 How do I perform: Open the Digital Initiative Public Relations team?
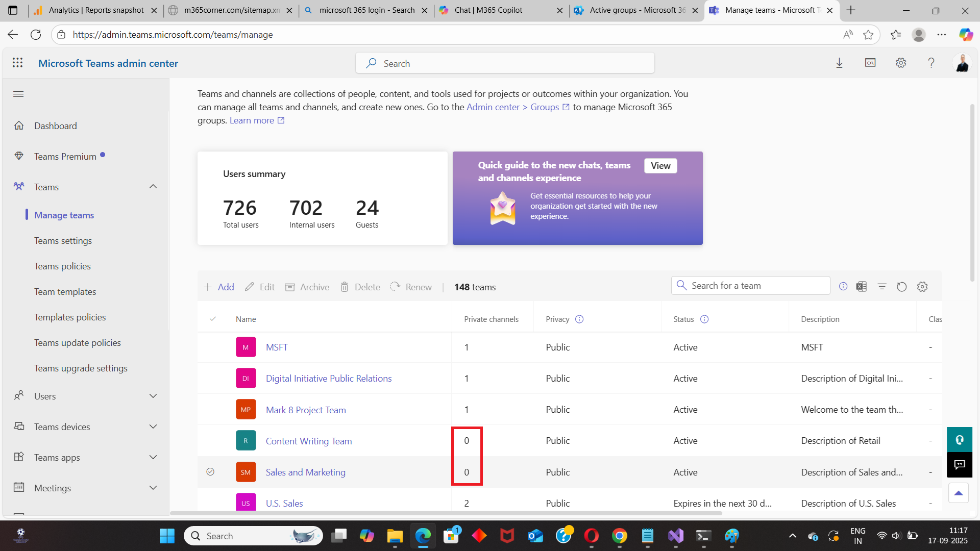(x=328, y=378)
